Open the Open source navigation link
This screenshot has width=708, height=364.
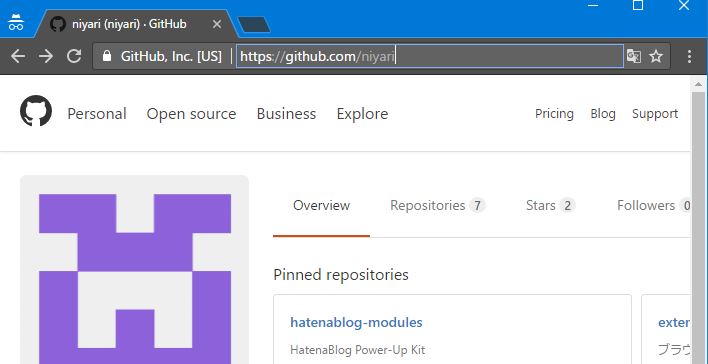click(191, 114)
